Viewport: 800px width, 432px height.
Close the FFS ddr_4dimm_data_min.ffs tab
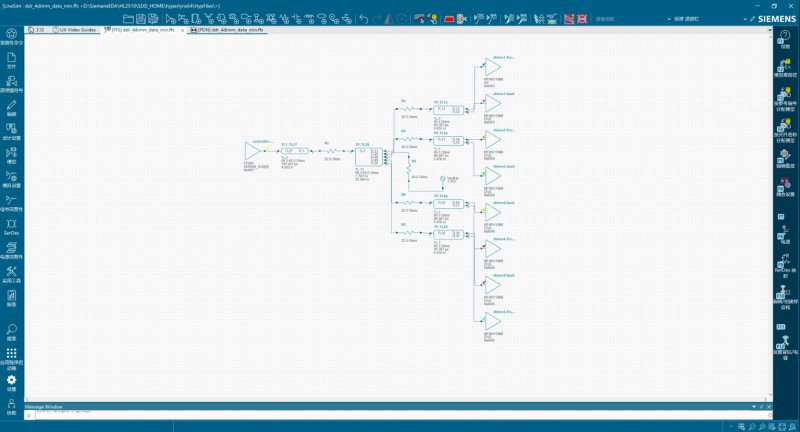tap(183, 30)
